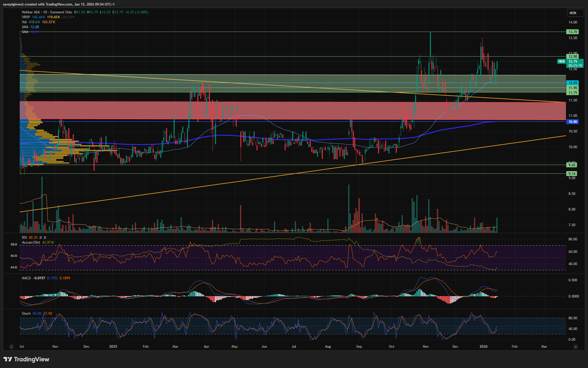Click the cyan 12.05 SMA price label
Screen dimensions: 588x368
click(x=573, y=83)
